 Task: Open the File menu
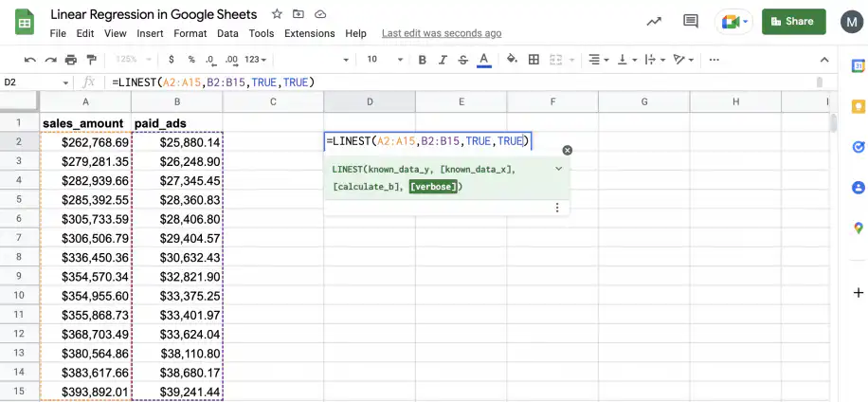58,33
